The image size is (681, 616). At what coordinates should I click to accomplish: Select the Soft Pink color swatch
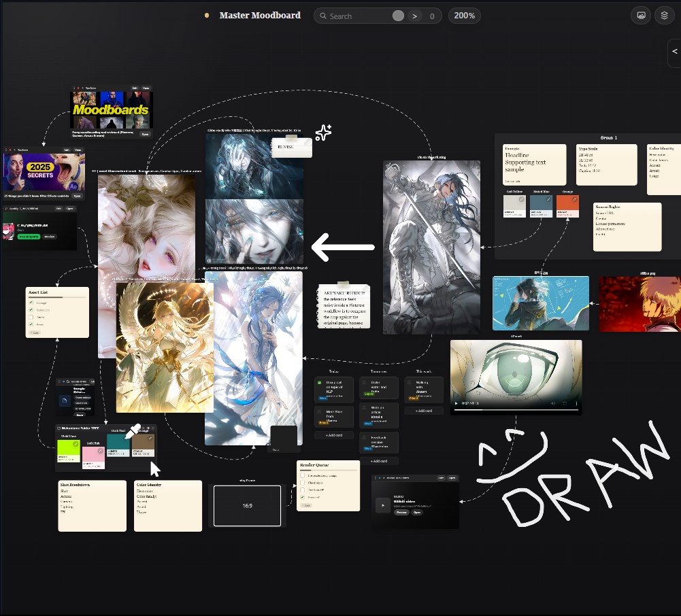[x=93, y=458]
